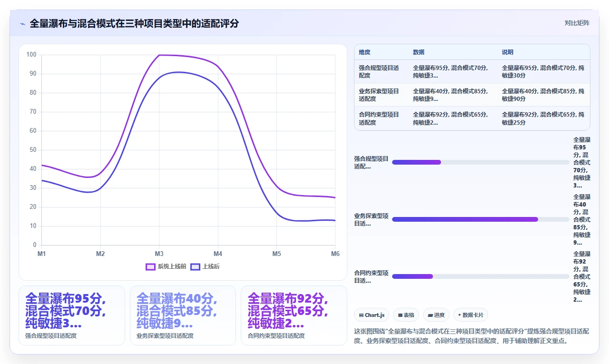Click the M4 x-axis label
The width and height of the screenshot is (609, 364).
click(x=218, y=254)
